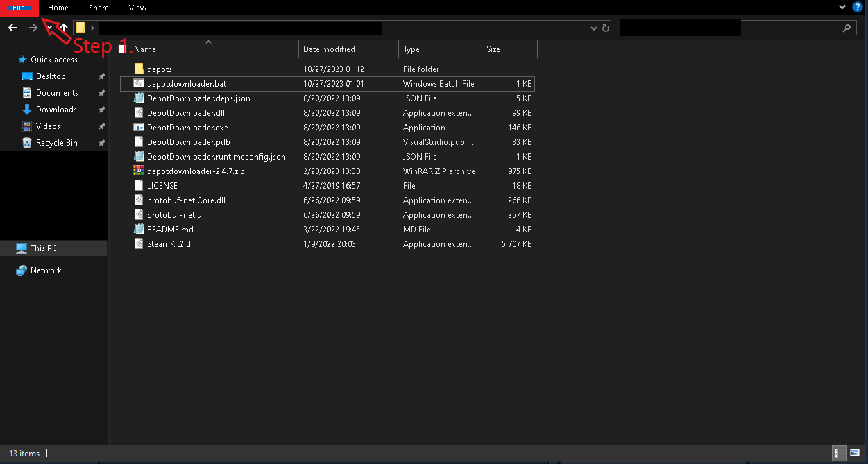Open Help with the question mark icon

click(x=857, y=7)
